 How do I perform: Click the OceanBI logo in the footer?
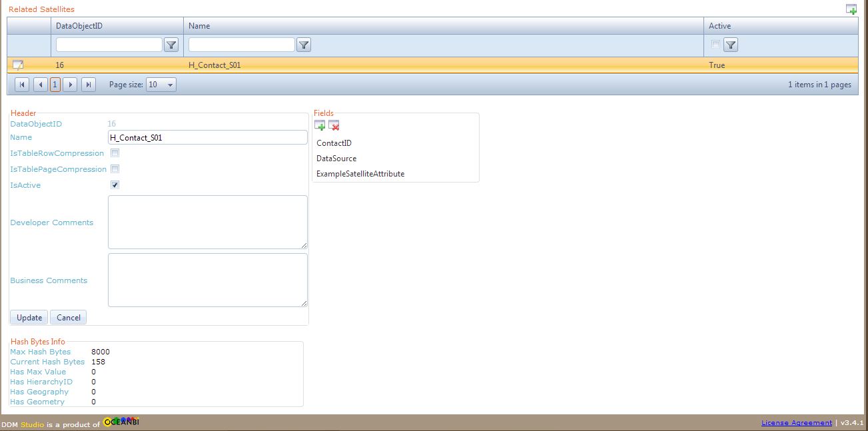[x=121, y=422]
